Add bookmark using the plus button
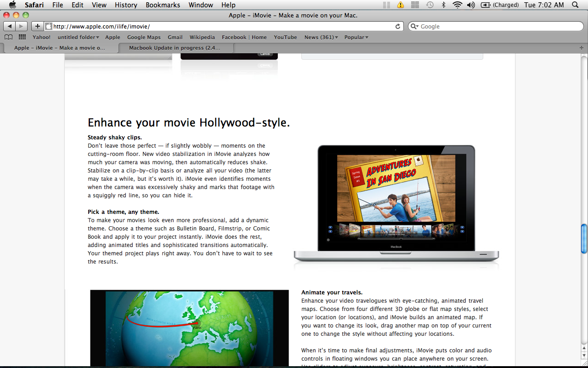Screen dimensions: 588x368 coord(38,26)
